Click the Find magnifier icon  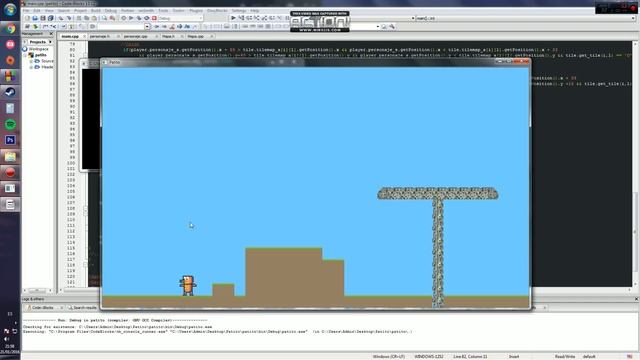(x=104, y=18)
